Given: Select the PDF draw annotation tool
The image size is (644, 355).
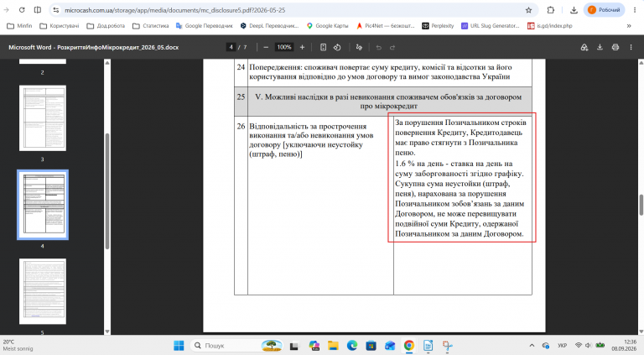Looking at the screenshot, I should point(359,47).
